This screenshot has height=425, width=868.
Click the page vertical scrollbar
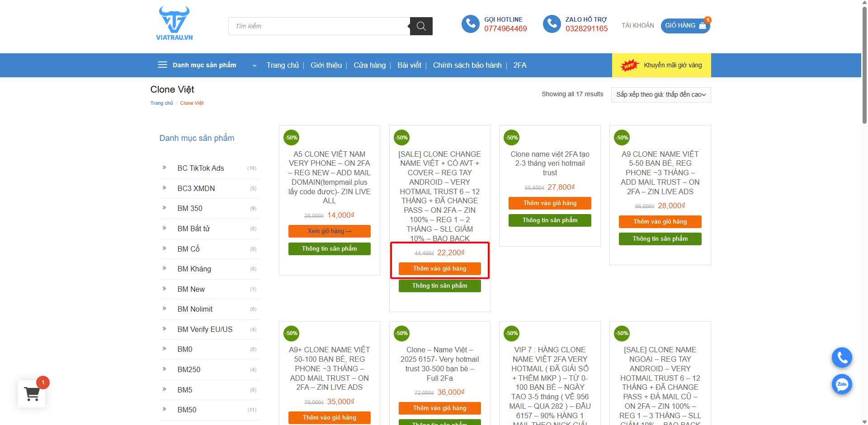[x=864, y=68]
